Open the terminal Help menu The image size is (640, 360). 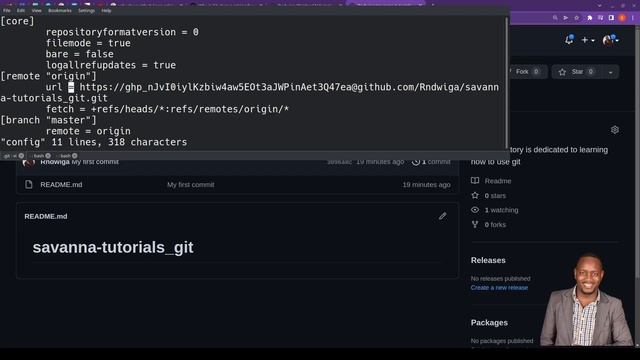pyautogui.click(x=106, y=11)
